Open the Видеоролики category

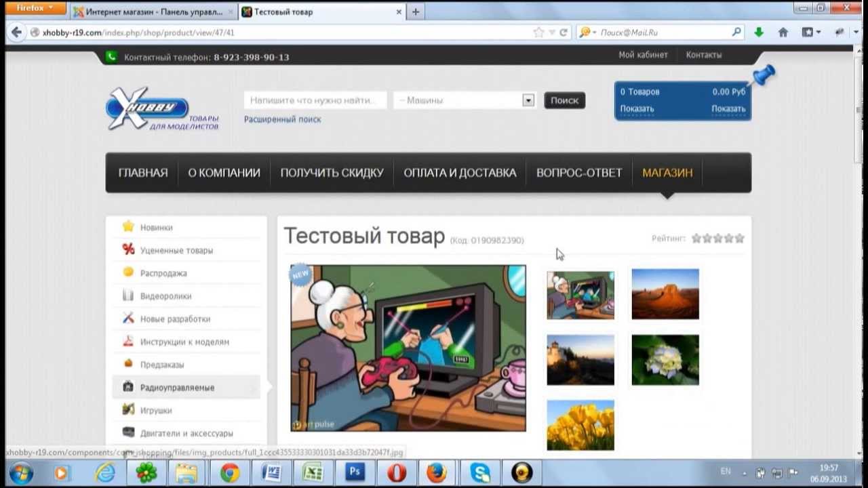click(x=165, y=296)
